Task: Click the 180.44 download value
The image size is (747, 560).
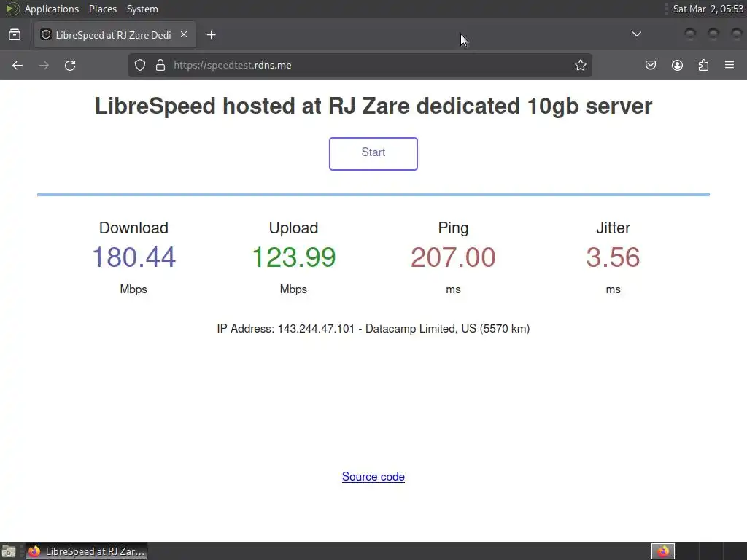Action: point(133,257)
